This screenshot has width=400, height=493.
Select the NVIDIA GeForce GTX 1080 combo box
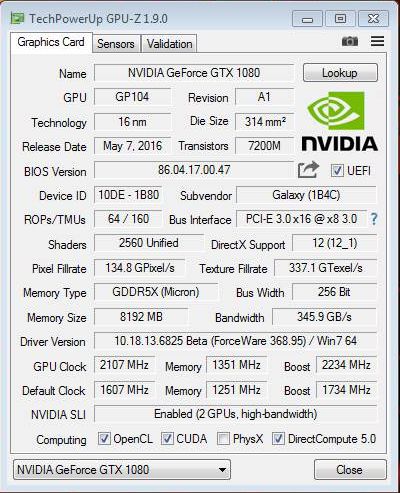click(122, 470)
